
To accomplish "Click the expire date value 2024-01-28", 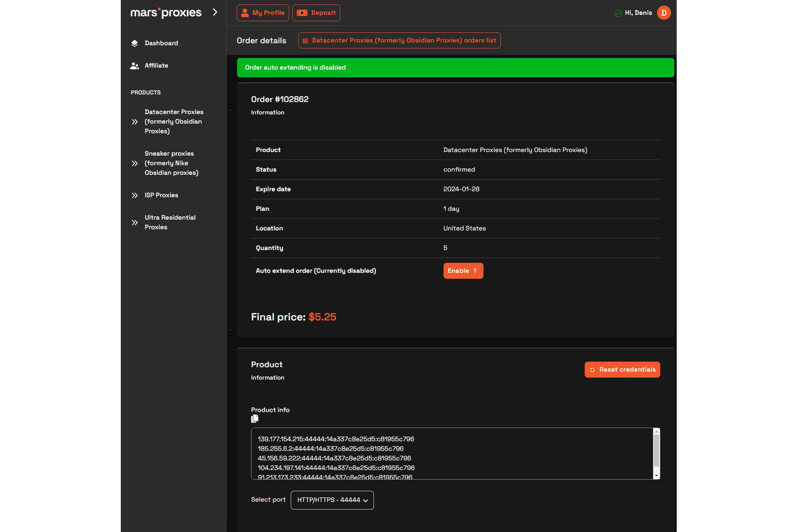I will click(x=462, y=189).
